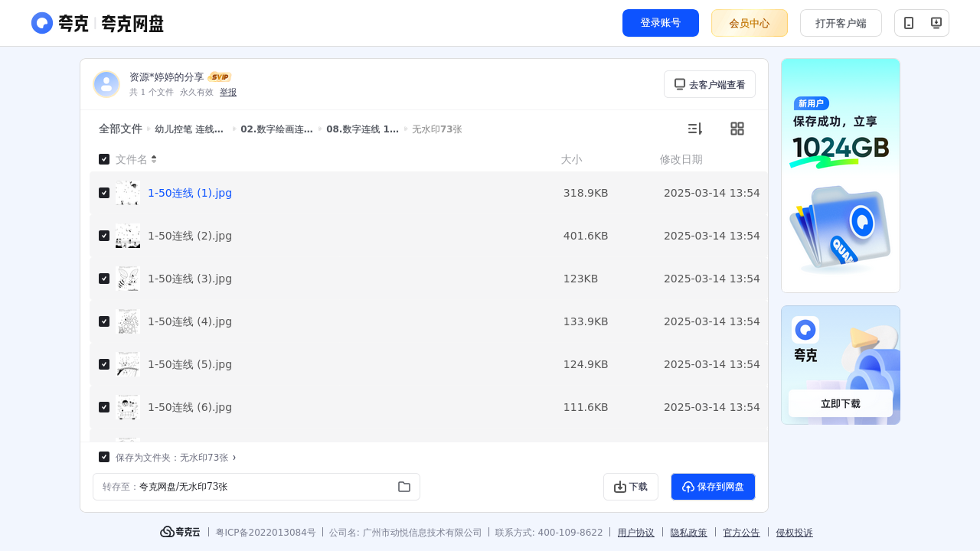The height and width of the screenshot is (551, 980).
Task: Open the file name 1-50连线 (6).jpg
Action: click(190, 407)
